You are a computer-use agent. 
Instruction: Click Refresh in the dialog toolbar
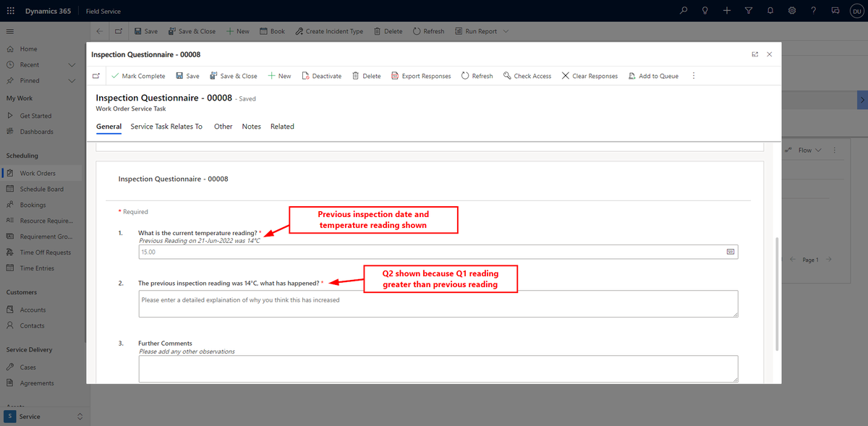pos(477,76)
